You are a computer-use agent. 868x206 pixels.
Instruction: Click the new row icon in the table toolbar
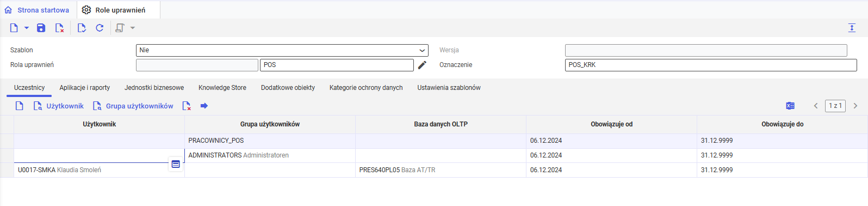pos(19,106)
